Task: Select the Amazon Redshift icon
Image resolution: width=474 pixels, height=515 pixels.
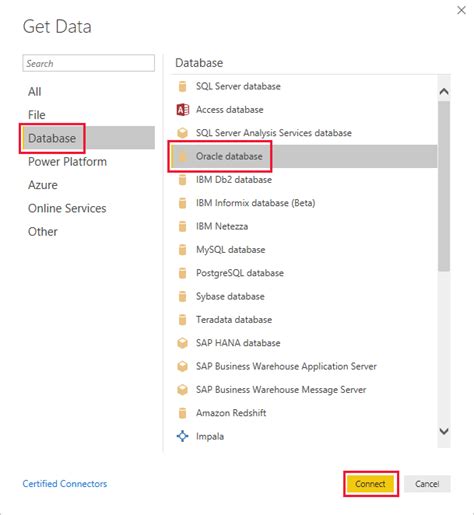Action: click(182, 413)
